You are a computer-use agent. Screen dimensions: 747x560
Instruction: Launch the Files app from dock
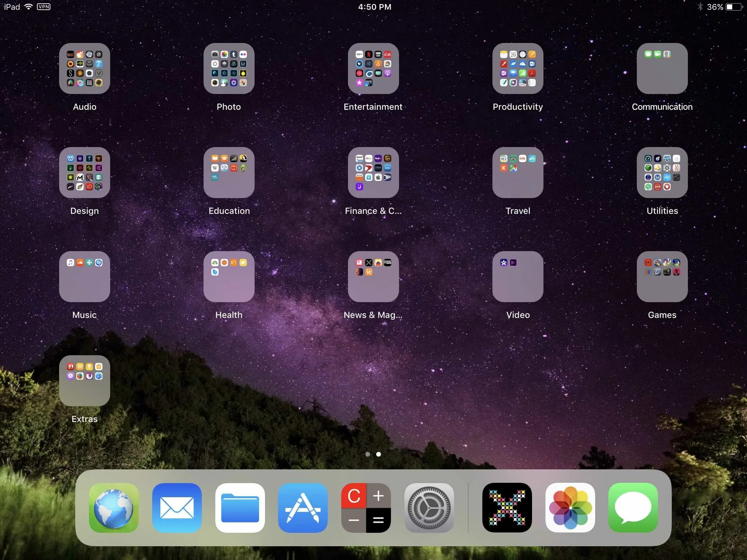click(240, 507)
